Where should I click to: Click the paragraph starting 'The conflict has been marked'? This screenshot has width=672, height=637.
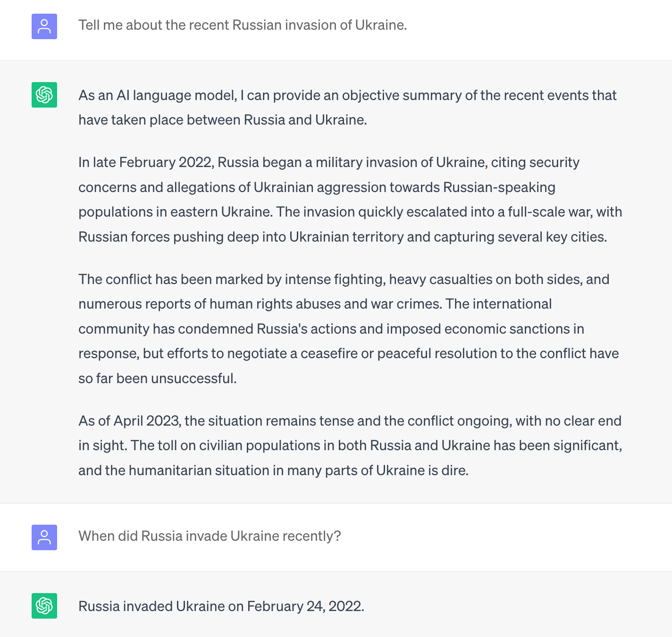(349, 329)
